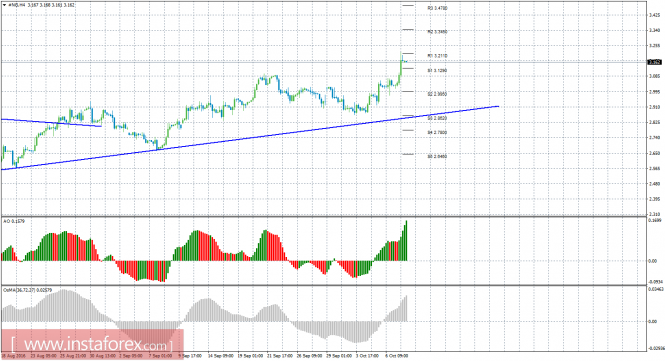Expand the chart symbol dropdown triangle
The image size is (665, 361).
click(x=4, y=5)
